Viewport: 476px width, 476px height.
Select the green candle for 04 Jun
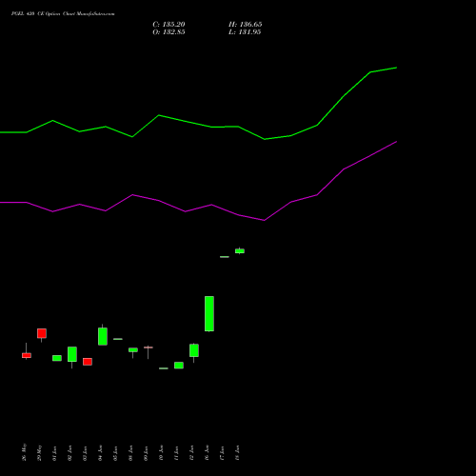point(103,336)
